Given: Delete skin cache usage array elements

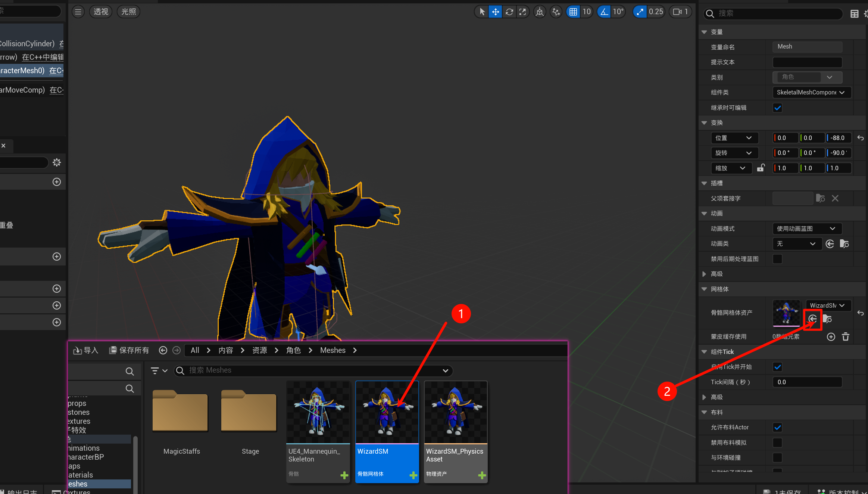Looking at the screenshot, I should [x=846, y=337].
